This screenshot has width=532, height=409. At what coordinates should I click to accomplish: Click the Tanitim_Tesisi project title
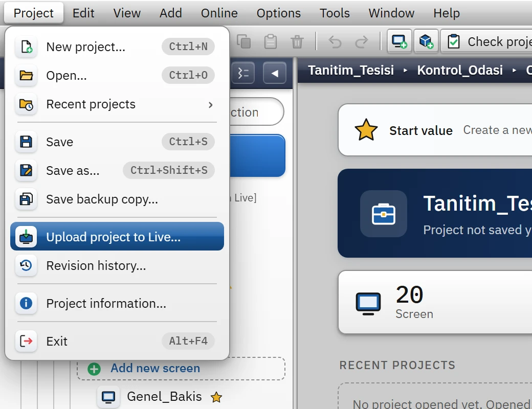click(477, 204)
